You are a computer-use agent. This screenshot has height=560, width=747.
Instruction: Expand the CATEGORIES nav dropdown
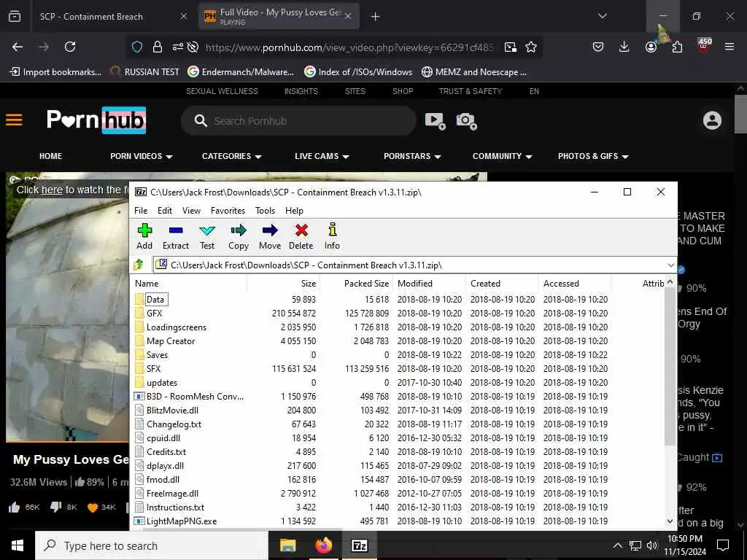[x=231, y=156]
